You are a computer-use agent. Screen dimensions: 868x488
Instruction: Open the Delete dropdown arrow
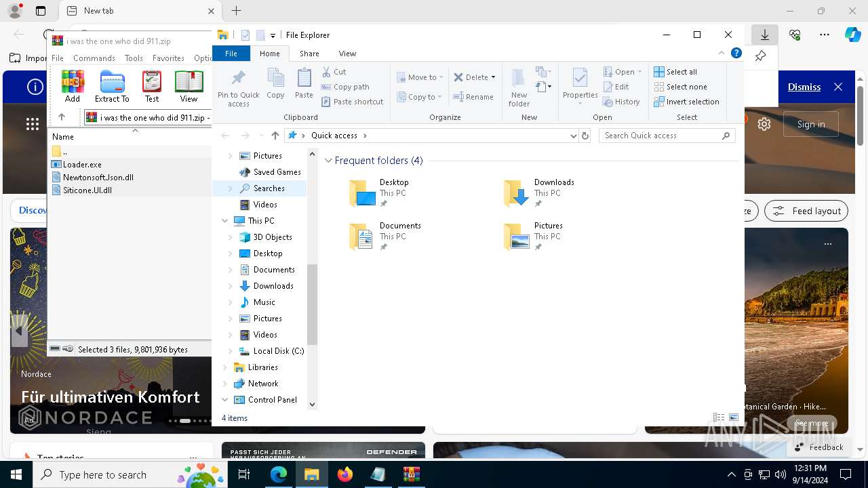(493, 77)
